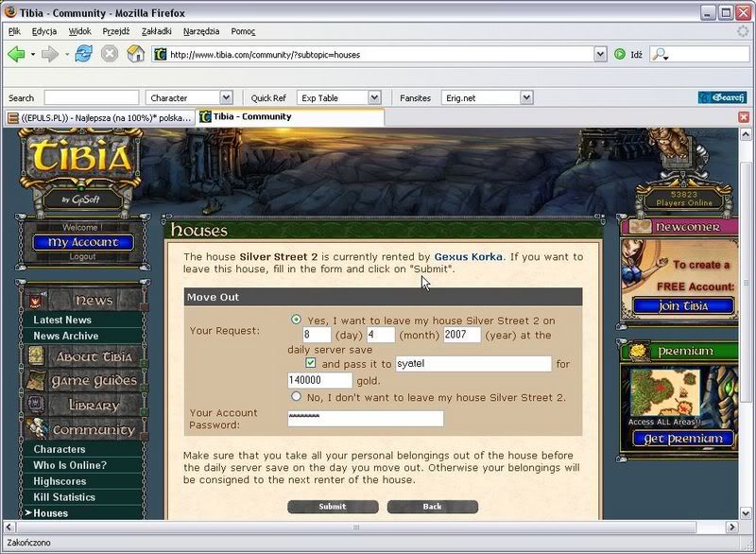This screenshot has width=756, height=554.
Task: Select the Tibia - Community tab
Action: pyautogui.click(x=290, y=116)
